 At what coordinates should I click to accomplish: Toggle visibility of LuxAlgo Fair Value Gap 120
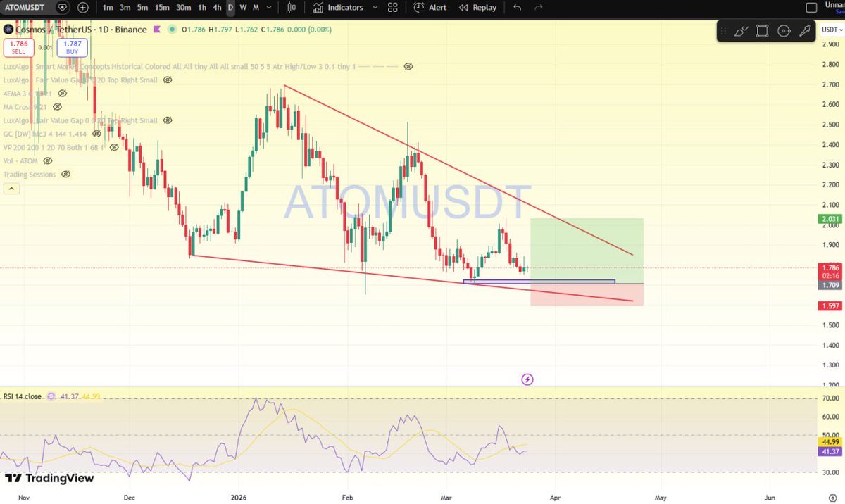[x=168, y=80]
